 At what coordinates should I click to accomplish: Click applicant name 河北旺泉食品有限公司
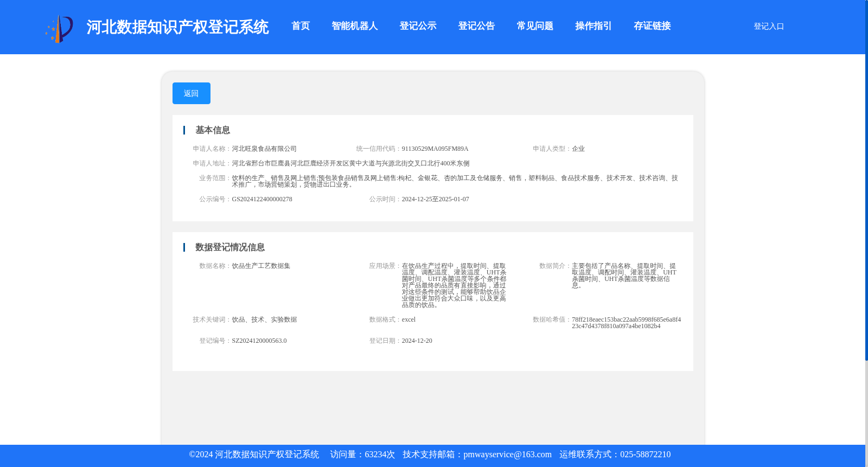click(x=264, y=149)
